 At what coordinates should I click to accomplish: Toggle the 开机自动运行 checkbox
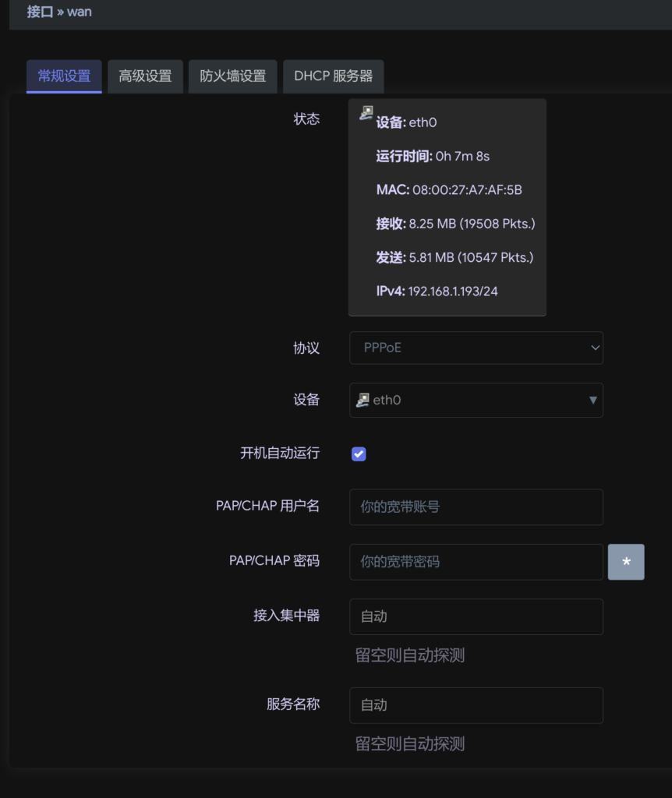point(359,454)
